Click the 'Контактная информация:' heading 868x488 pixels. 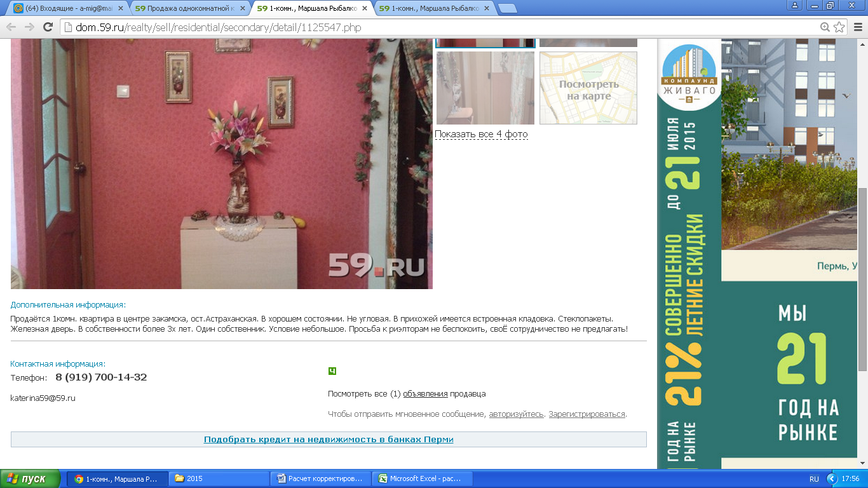click(x=58, y=364)
